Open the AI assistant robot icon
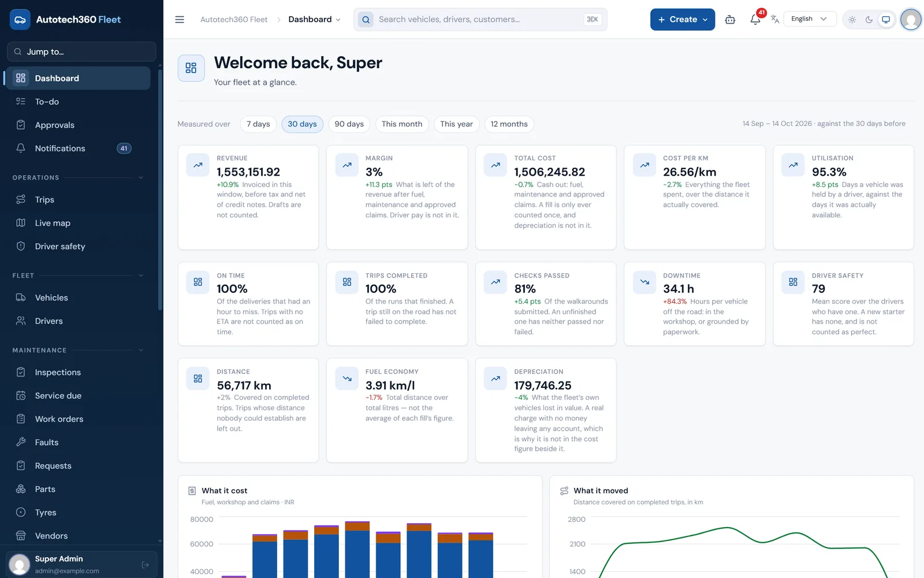 tap(730, 20)
